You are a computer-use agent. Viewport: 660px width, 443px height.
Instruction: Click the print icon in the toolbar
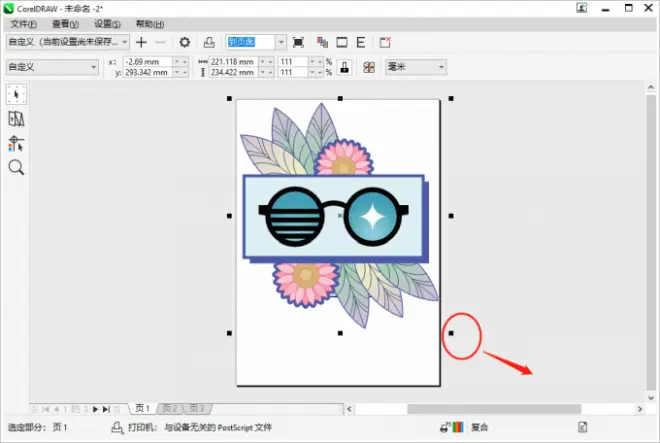[x=209, y=42]
